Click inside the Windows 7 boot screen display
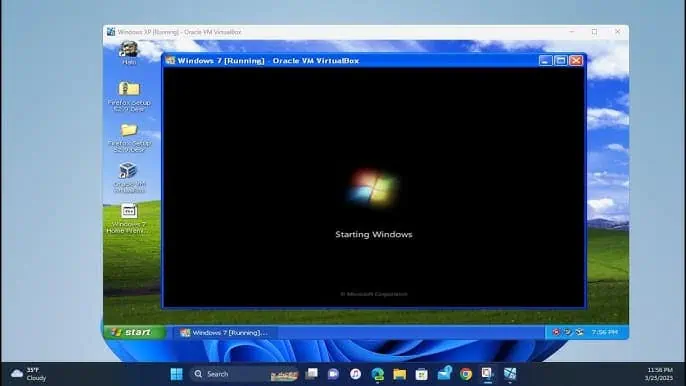 [374, 187]
